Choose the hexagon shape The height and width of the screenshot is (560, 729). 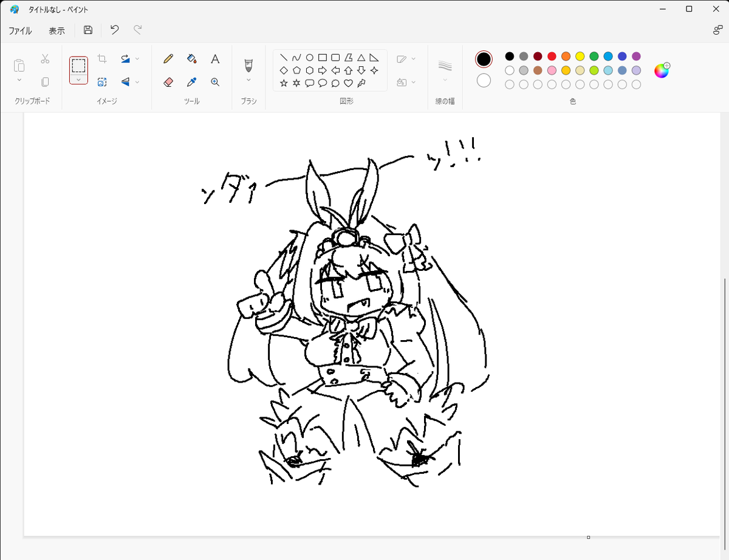click(x=309, y=70)
